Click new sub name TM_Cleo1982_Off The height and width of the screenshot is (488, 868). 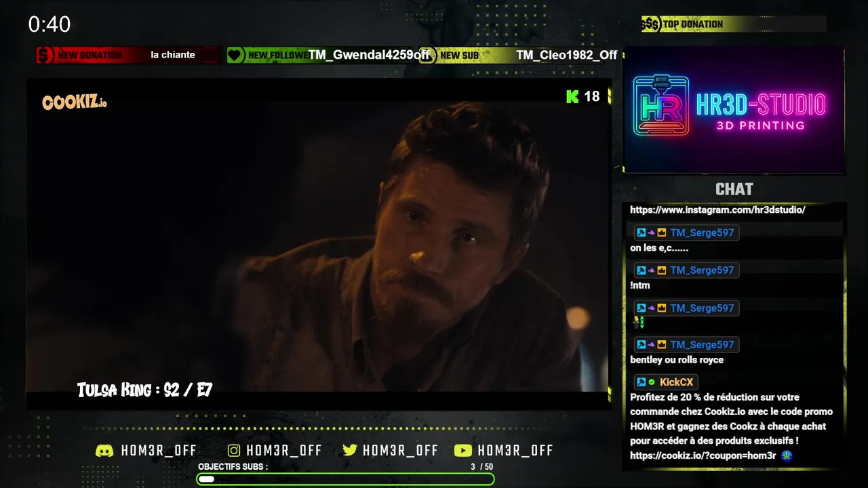tap(567, 55)
